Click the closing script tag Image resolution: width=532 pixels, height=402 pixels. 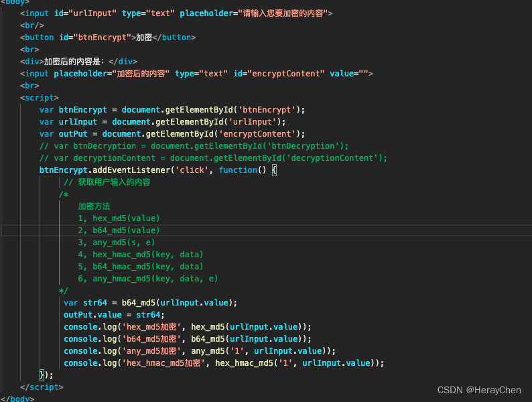point(42,387)
